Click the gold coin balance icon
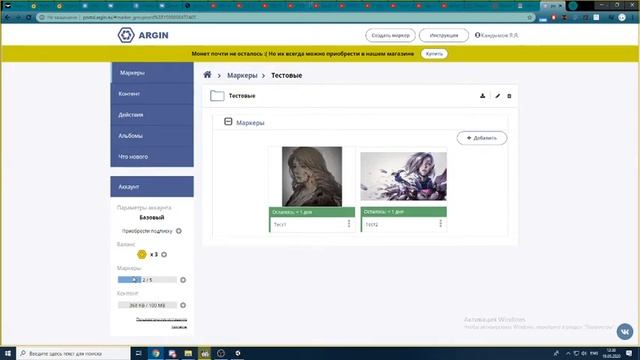The height and width of the screenshot is (360, 640). point(142,254)
